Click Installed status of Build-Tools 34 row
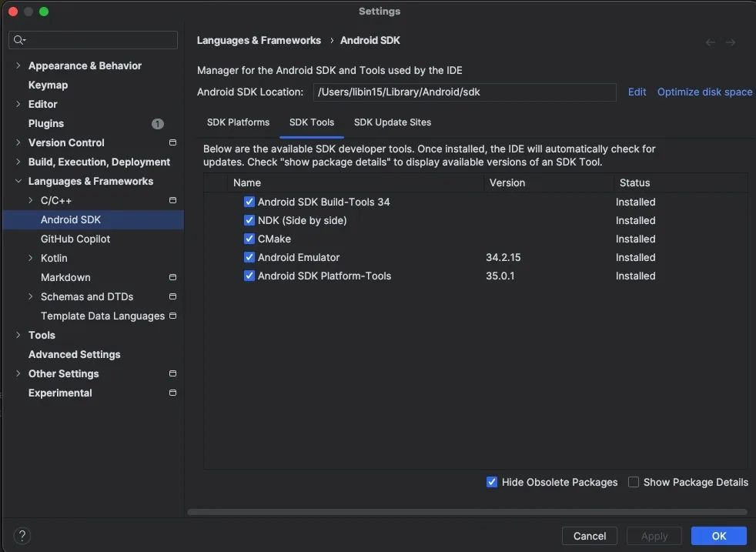This screenshot has width=756, height=552. [635, 202]
